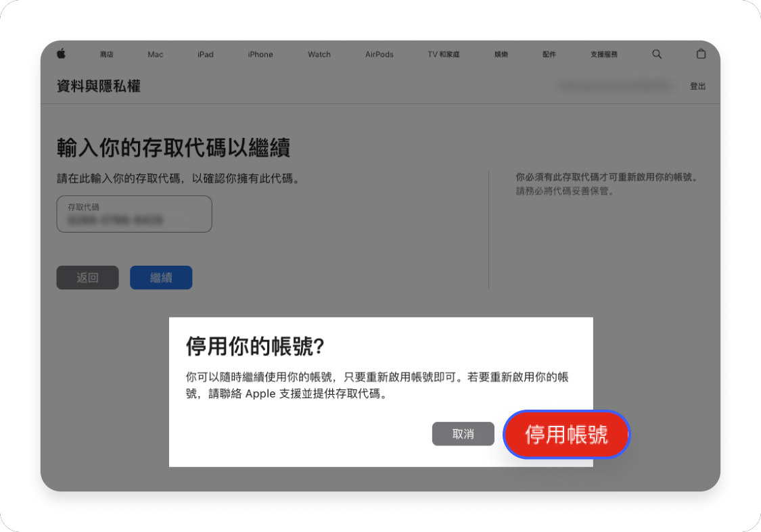Open the search magnifier icon
Viewport: 761px width, 532px height.
[x=657, y=54]
